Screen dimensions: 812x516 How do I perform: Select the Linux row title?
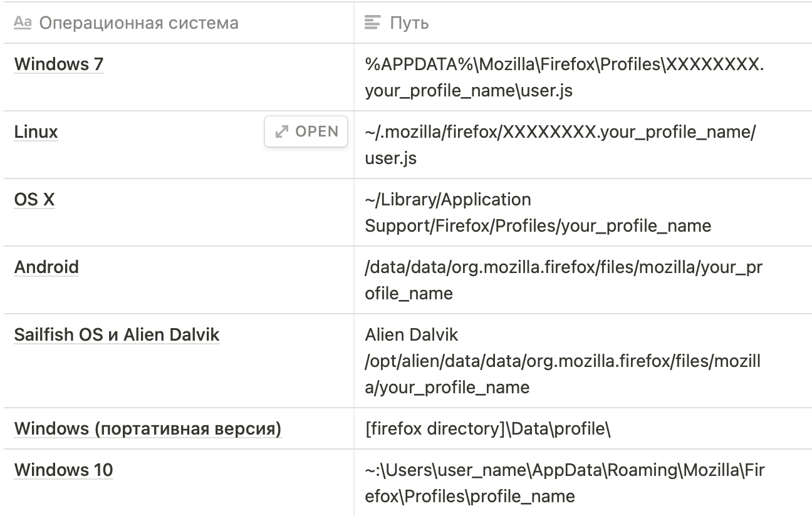tap(36, 132)
